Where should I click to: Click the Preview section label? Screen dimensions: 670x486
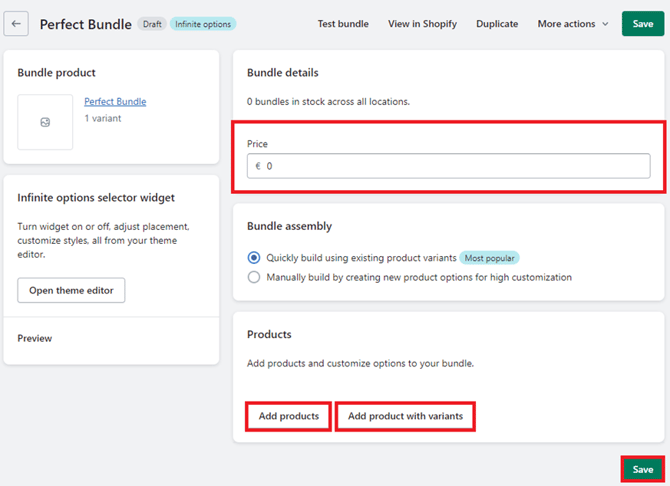click(x=35, y=338)
